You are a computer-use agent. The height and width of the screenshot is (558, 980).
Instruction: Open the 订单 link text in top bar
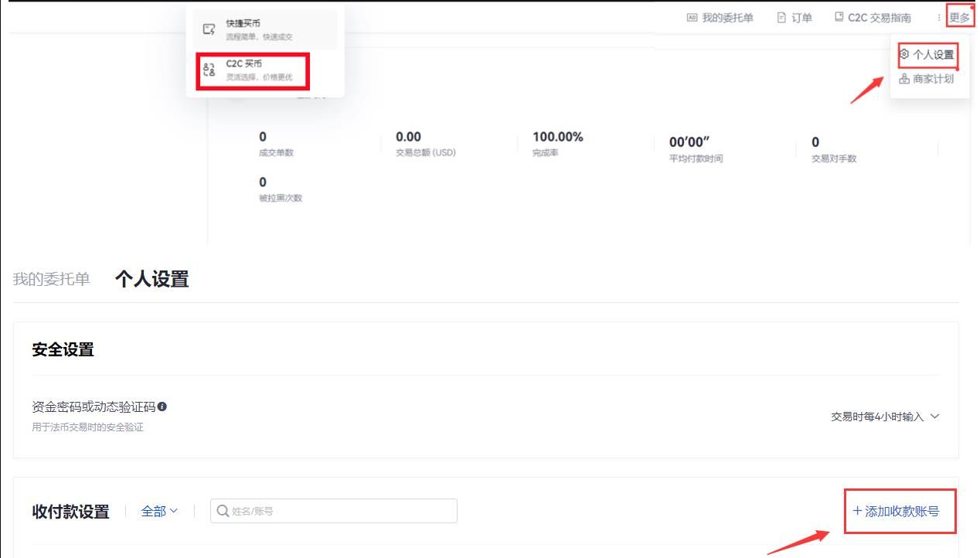pyautogui.click(x=801, y=18)
